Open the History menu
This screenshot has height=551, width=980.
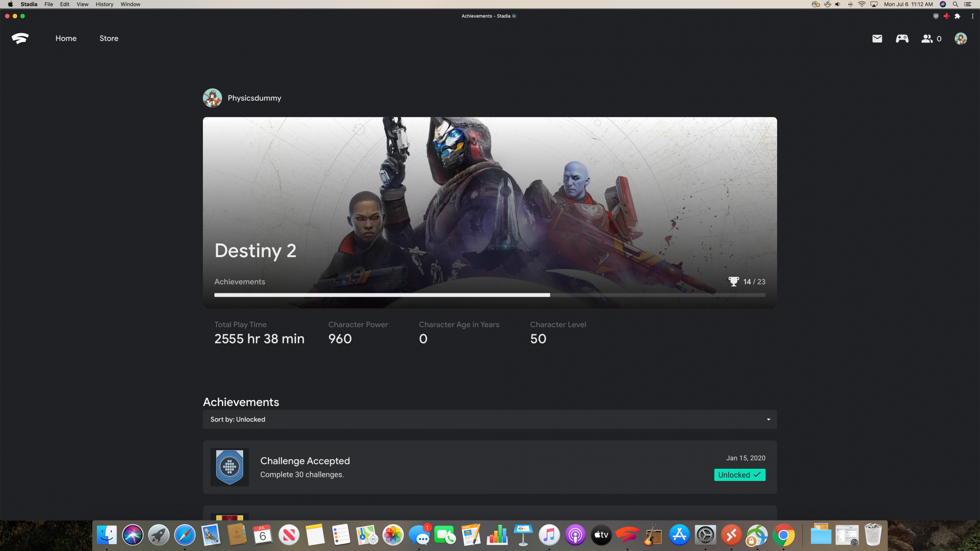pos(104,4)
